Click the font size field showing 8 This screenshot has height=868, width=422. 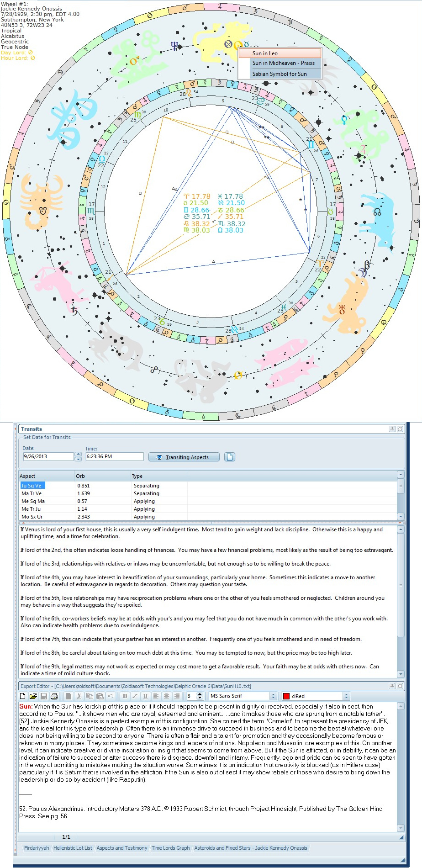[x=191, y=696]
